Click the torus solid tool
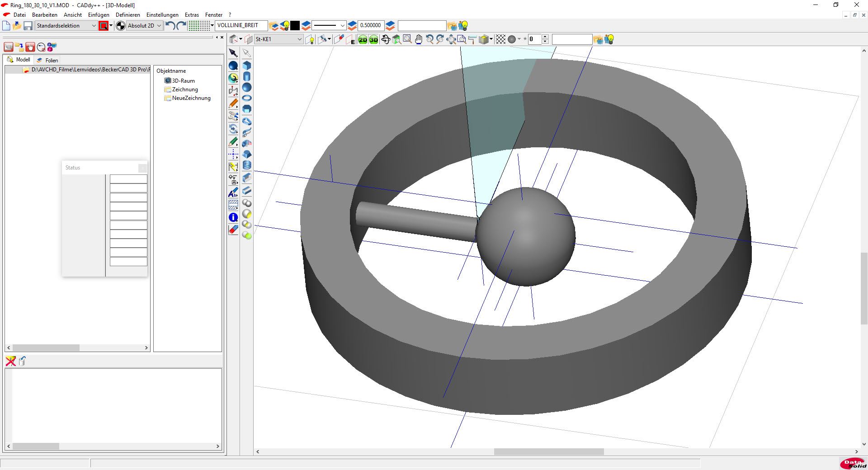Viewport: 868px width, 470px height. pos(247,98)
